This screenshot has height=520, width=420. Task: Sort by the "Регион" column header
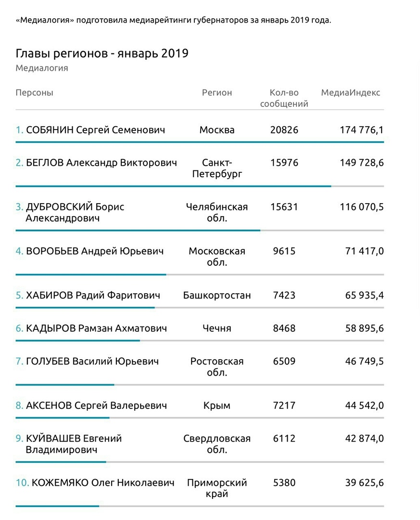[x=216, y=92]
